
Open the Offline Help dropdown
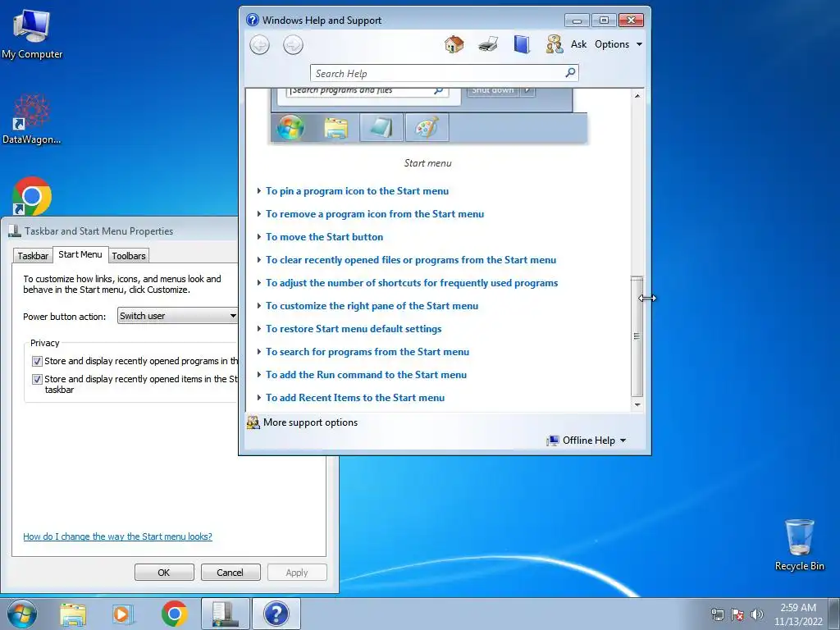pos(586,441)
